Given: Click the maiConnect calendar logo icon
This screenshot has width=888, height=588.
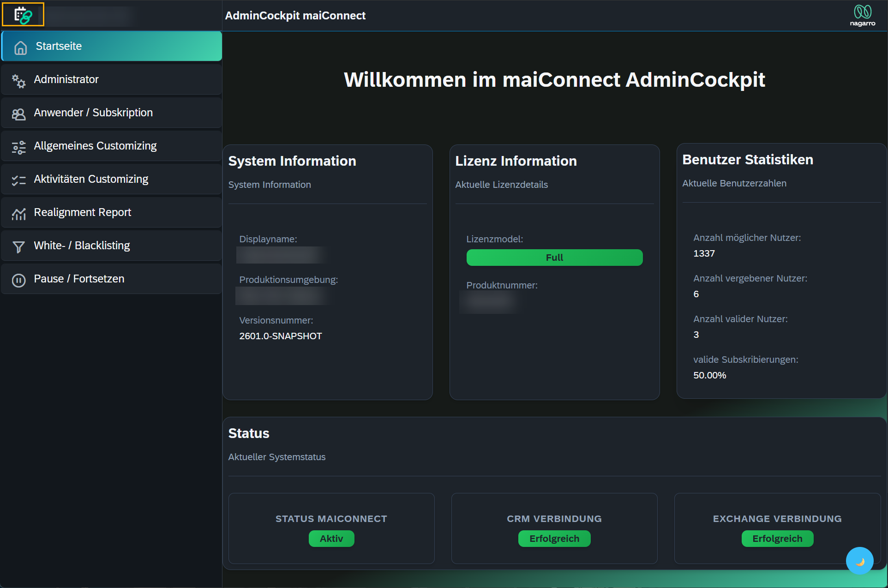Looking at the screenshot, I should (23, 15).
